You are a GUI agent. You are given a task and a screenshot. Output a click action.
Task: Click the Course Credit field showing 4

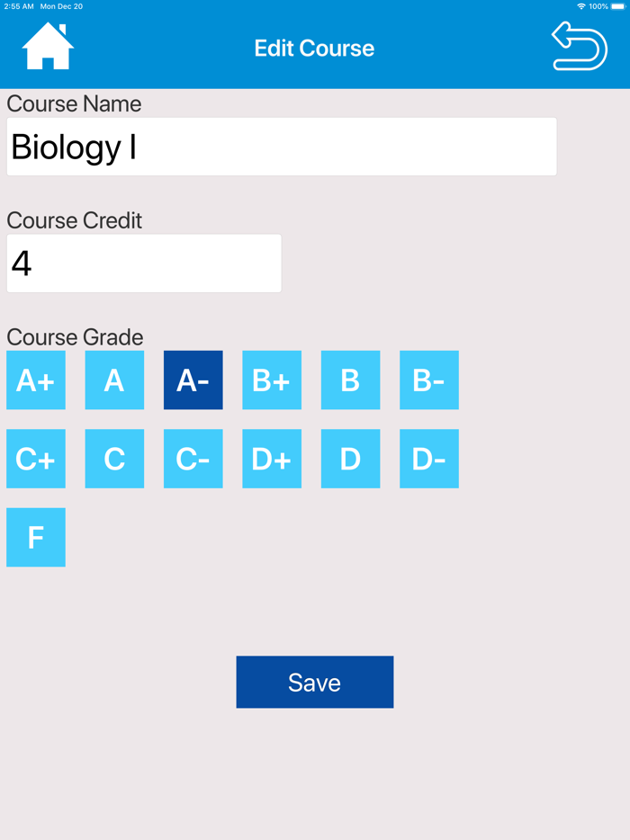point(144,263)
